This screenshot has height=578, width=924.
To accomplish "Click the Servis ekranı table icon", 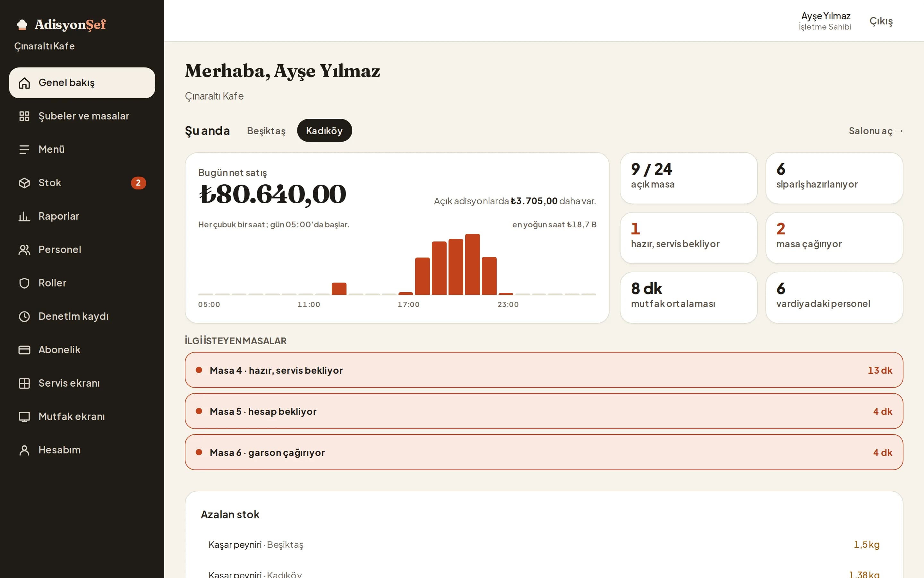I will [x=24, y=383].
